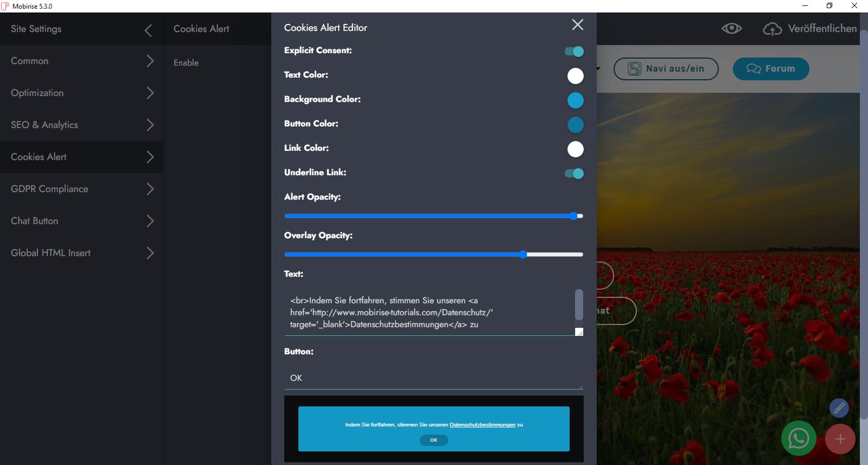The height and width of the screenshot is (465, 868).
Task: Click the red plus add block button
Action: [x=840, y=439]
